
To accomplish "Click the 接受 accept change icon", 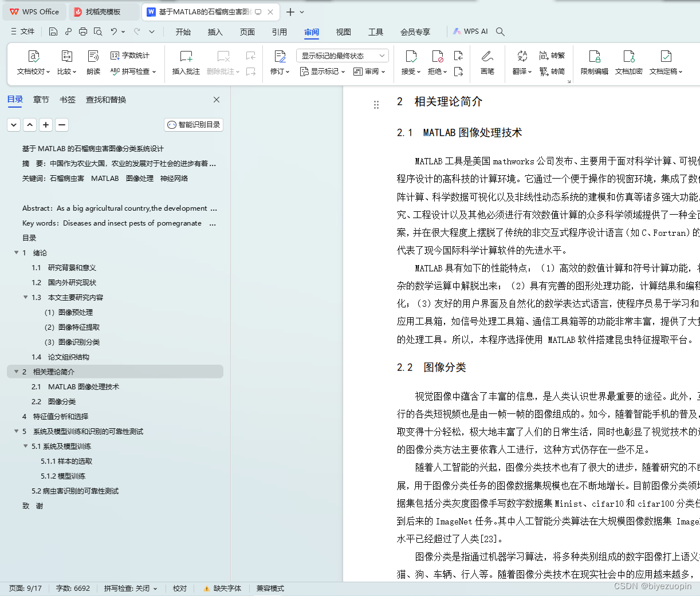I will click(411, 56).
